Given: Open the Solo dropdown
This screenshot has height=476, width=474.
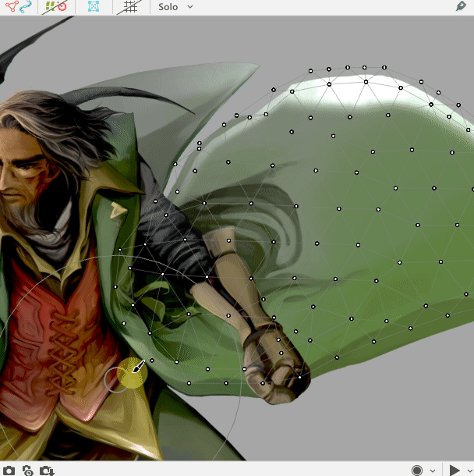Looking at the screenshot, I should pyautogui.click(x=175, y=7).
